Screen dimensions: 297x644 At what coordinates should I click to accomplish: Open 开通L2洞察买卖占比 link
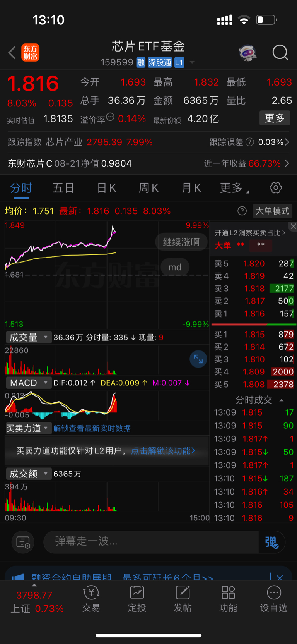250,233
